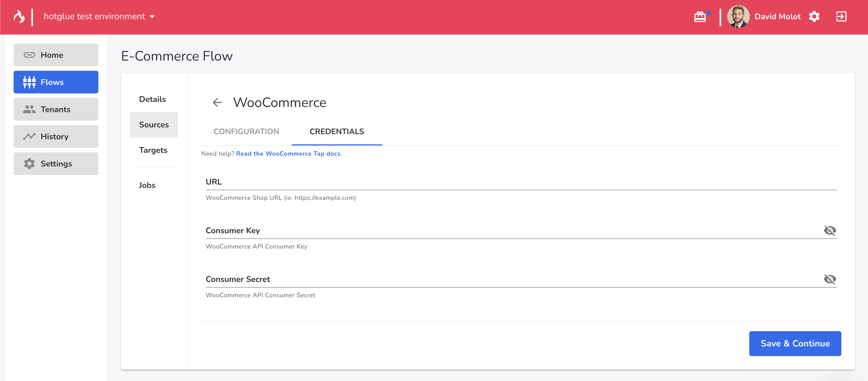Focus the URL input field
This screenshot has height=381, width=868.
point(521,182)
